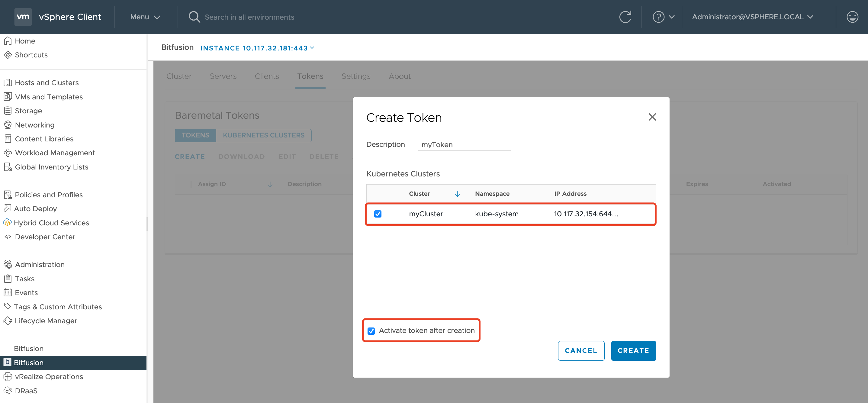
Task: Click the IP Address column header
Action: tap(570, 194)
